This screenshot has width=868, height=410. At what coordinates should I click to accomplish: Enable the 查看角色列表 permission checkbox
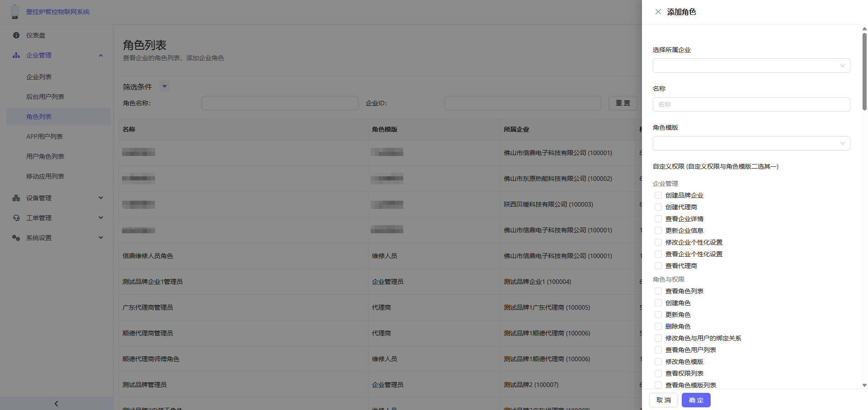point(658,291)
